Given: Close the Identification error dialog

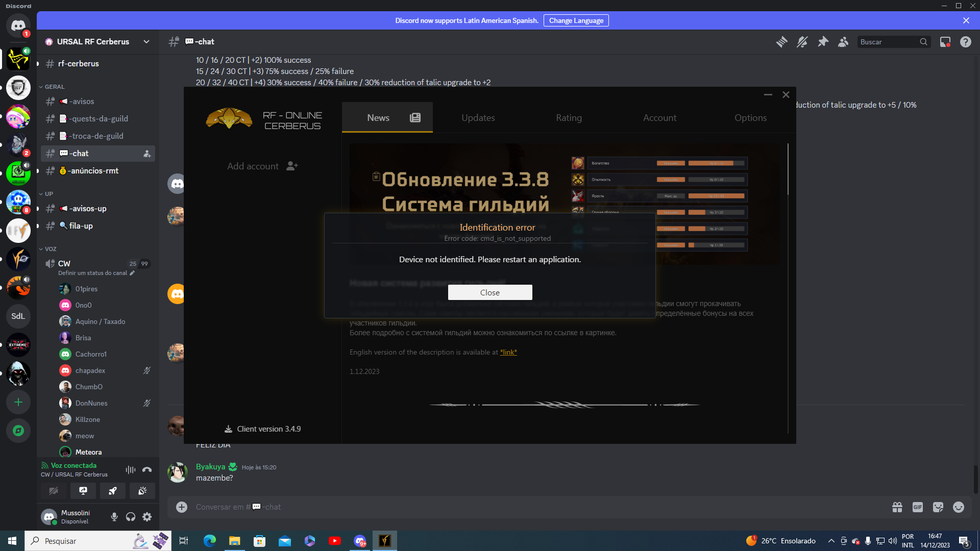Looking at the screenshot, I should [x=490, y=292].
